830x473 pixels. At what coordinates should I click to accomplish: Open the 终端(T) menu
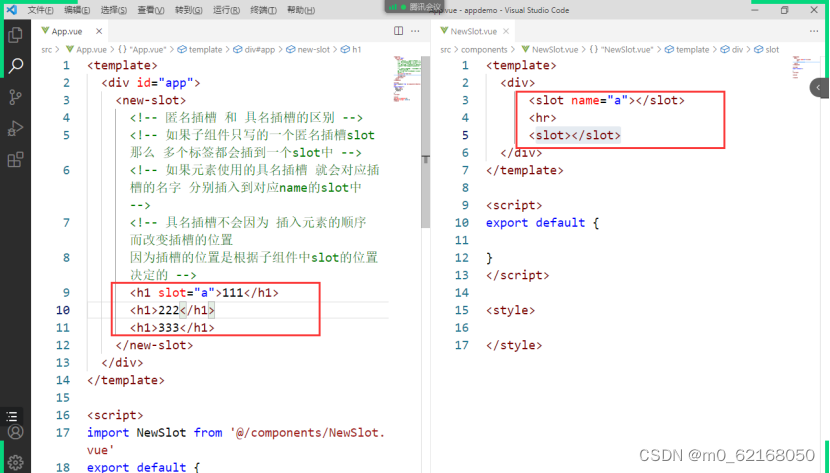pos(263,10)
